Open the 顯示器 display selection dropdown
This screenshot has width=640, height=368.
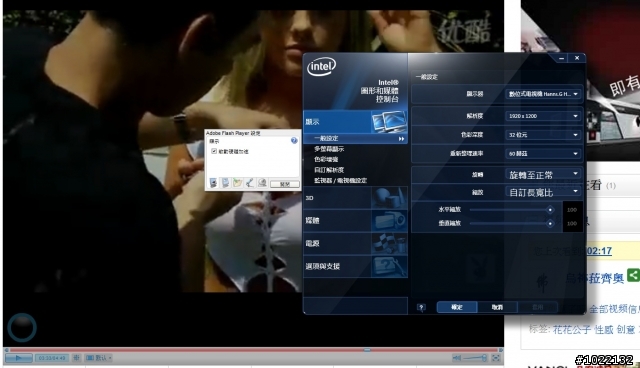coord(543,94)
